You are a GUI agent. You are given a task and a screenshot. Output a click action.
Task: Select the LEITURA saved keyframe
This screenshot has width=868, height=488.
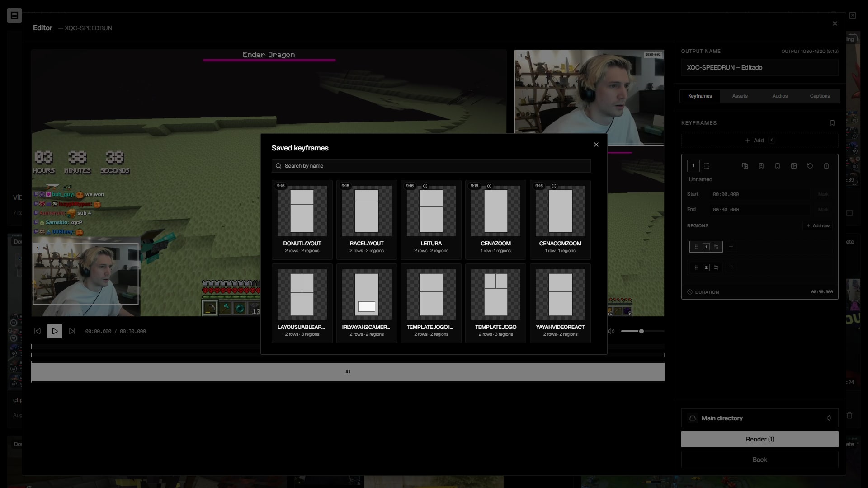(x=431, y=220)
